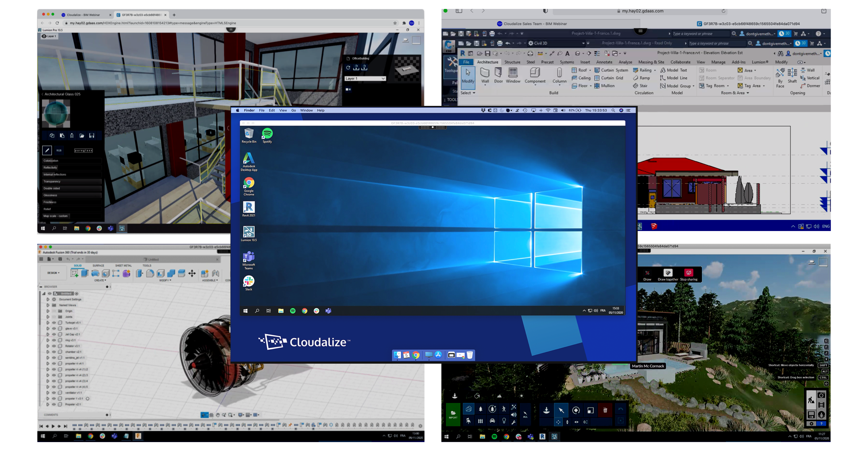Screen dimensions: 868x451
Task: Toggle visibility eye of chamber v2:1 component
Action: click(54, 352)
